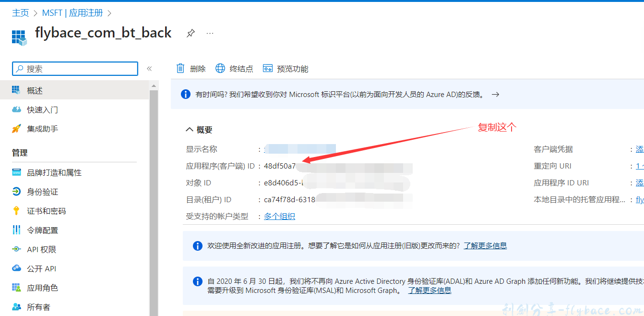
Task: Collapse the sidebar with the double chevron
Action: tap(149, 69)
